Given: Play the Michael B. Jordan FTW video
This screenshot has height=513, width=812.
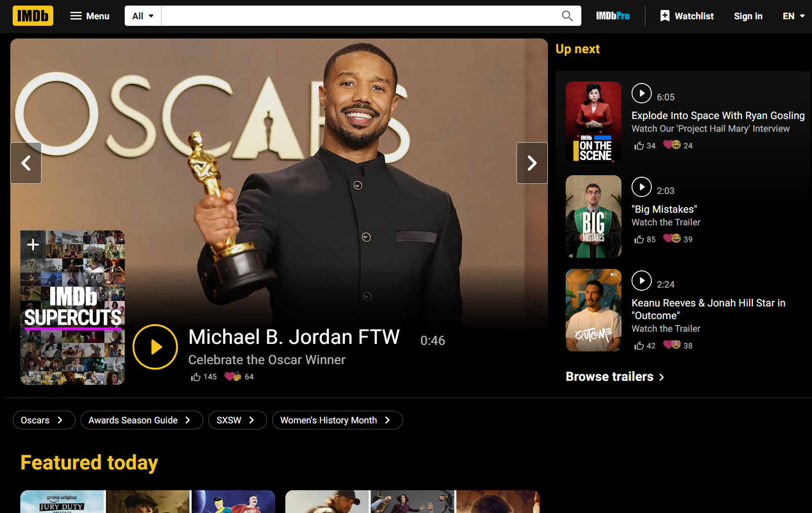Looking at the screenshot, I should pos(155,347).
